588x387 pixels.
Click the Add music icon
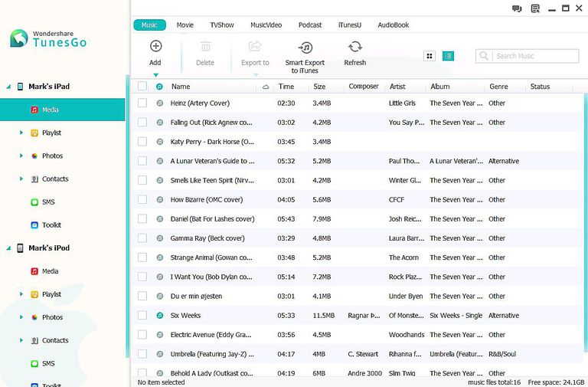pos(155,46)
